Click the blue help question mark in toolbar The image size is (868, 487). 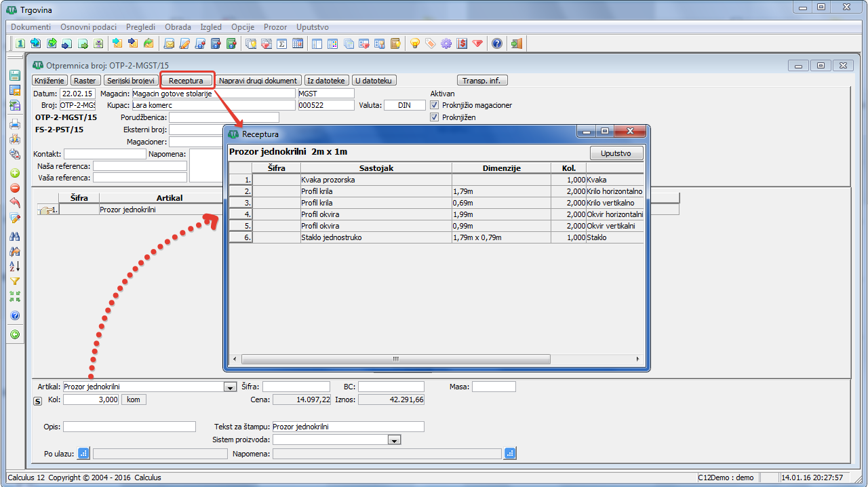click(497, 44)
